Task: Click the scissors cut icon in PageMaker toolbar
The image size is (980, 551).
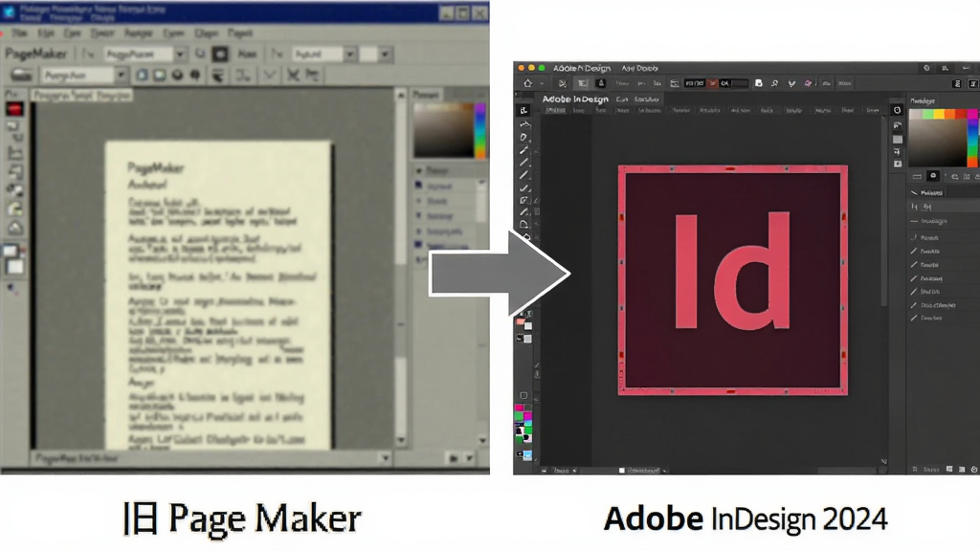Action: pos(293,76)
